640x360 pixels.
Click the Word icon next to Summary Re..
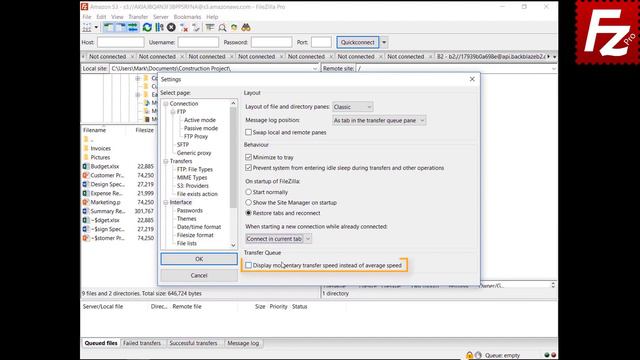86,211
